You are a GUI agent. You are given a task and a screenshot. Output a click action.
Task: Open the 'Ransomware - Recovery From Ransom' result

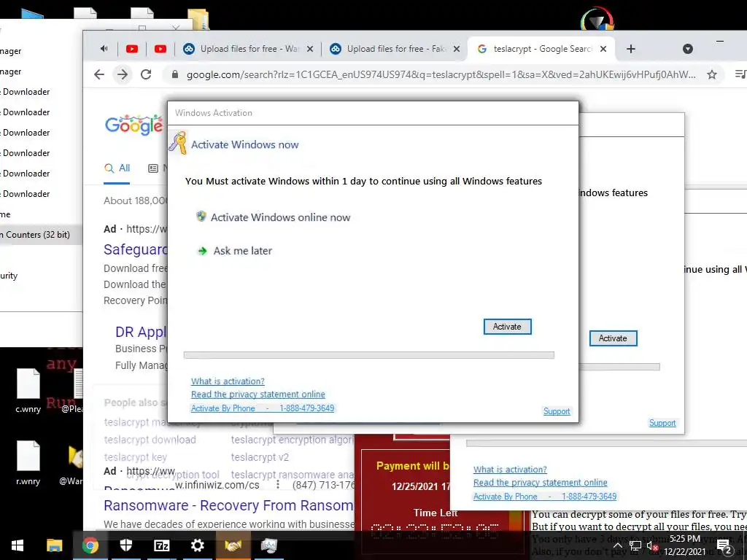coord(228,505)
